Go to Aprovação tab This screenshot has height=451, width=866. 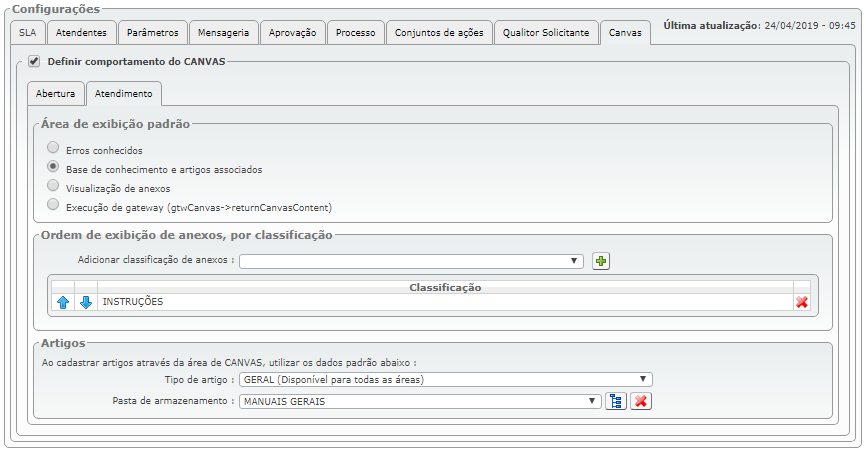click(x=293, y=33)
